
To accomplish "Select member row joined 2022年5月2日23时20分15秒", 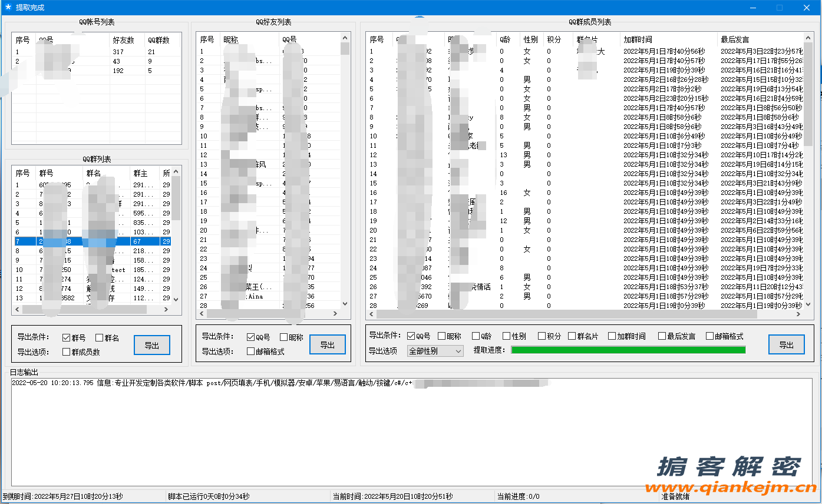I will 585,98.
